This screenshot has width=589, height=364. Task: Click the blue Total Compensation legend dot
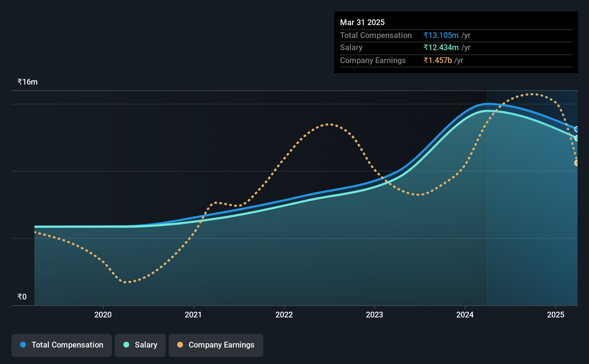23,345
